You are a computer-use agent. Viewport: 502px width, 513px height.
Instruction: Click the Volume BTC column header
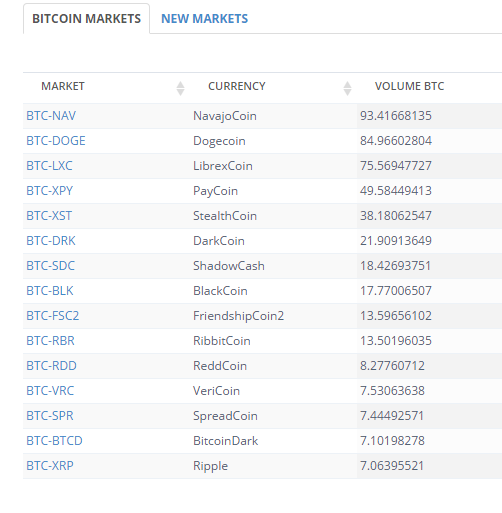[409, 86]
